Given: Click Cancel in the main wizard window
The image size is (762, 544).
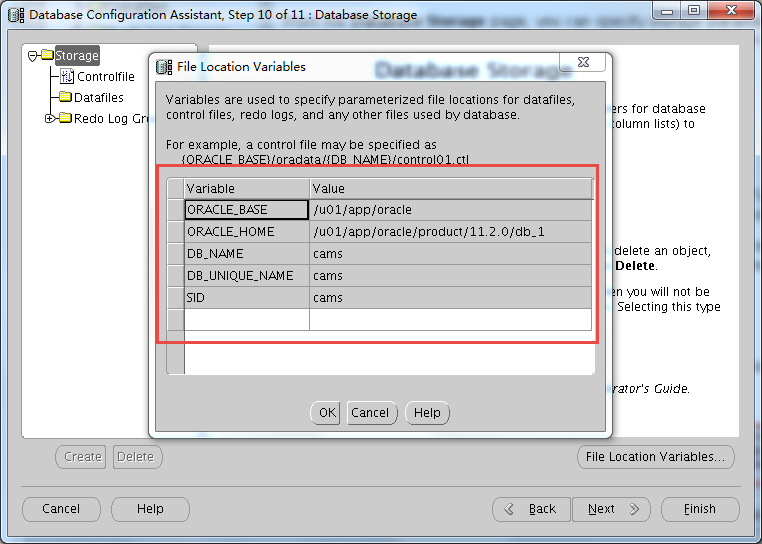Looking at the screenshot, I should pyautogui.click(x=61, y=509).
